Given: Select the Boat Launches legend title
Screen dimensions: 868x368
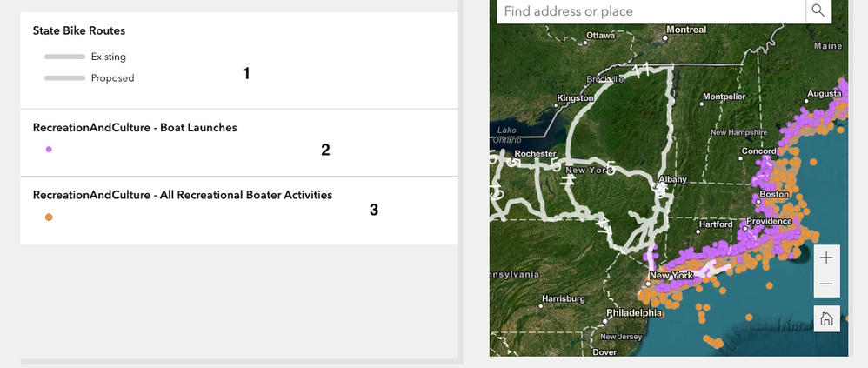Looking at the screenshot, I should click(135, 127).
